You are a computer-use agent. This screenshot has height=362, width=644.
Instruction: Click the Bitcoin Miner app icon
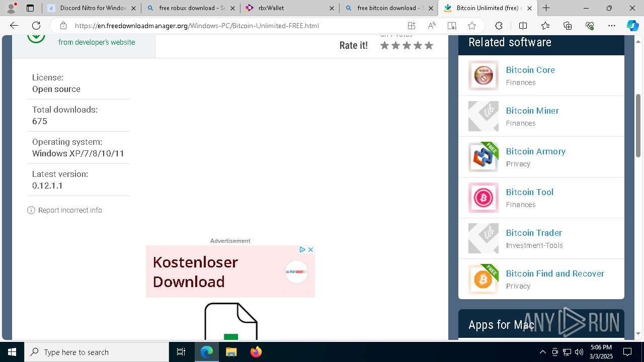point(484,116)
